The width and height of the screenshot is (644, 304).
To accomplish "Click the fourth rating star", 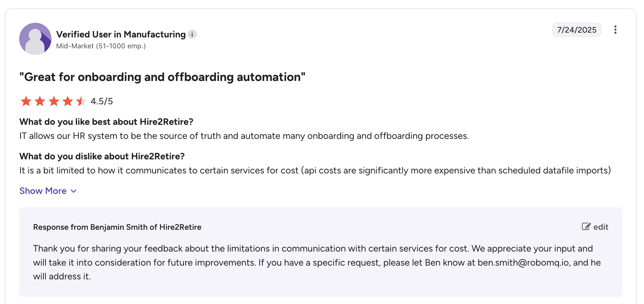I will click(x=67, y=101).
